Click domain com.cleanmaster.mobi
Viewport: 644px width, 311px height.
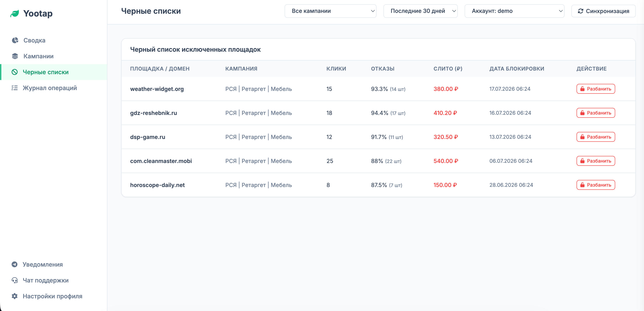tap(161, 161)
